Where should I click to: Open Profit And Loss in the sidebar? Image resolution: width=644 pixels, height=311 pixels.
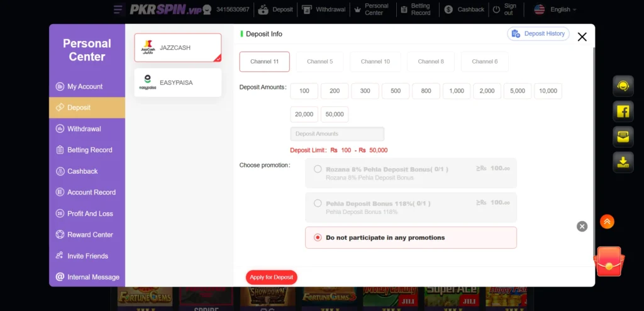coord(87,213)
